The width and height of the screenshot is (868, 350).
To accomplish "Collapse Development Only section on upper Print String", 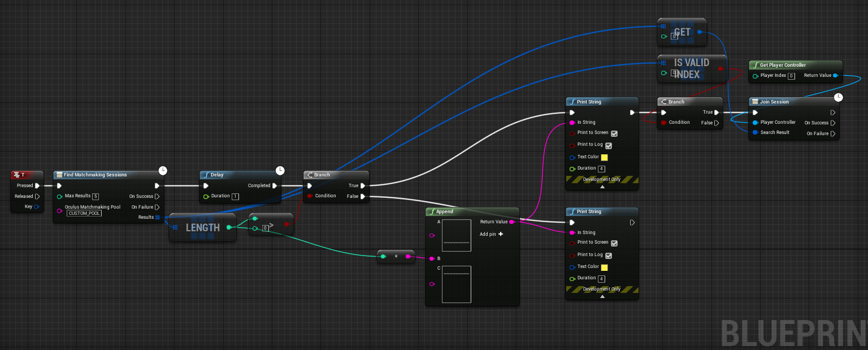I will click(602, 187).
